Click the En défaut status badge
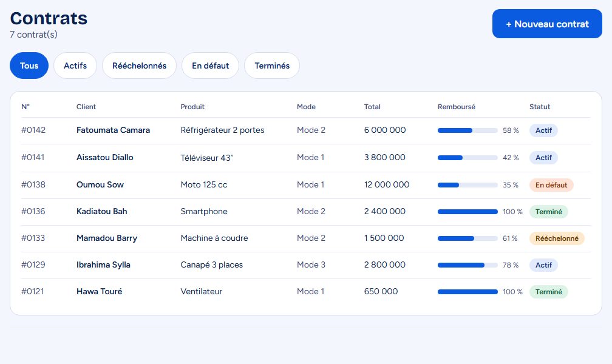This screenshot has height=364, width=612. click(x=551, y=185)
